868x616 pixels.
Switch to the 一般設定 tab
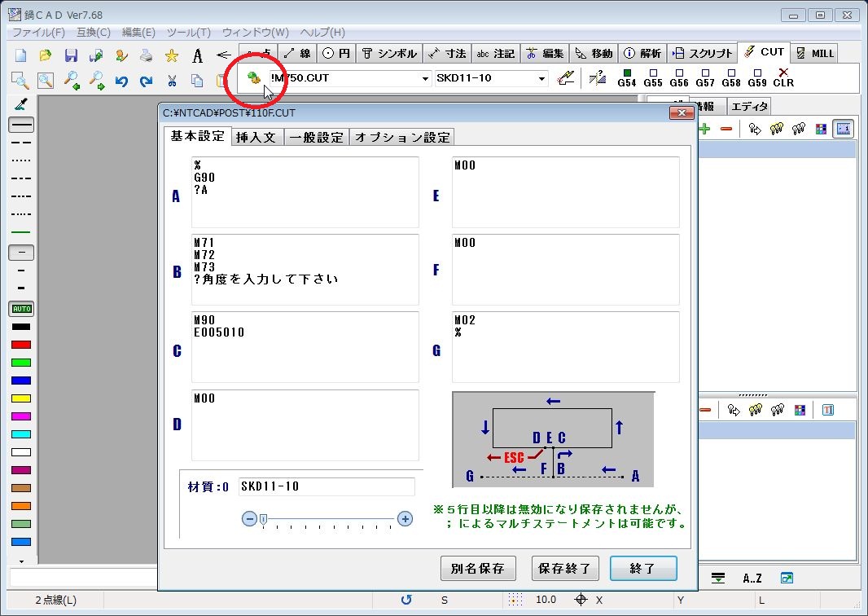[317, 137]
